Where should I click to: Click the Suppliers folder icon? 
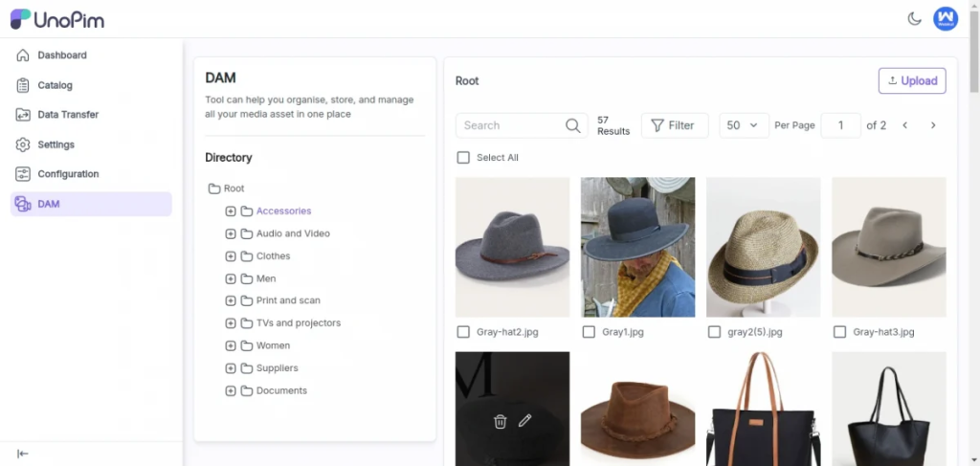click(x=247, y=368)
